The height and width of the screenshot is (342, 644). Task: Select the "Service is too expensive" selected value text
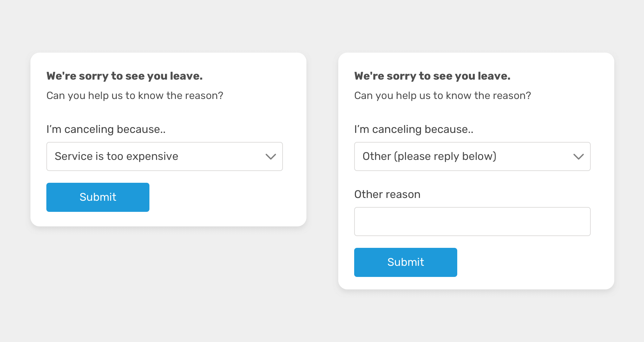click(116, 156)
